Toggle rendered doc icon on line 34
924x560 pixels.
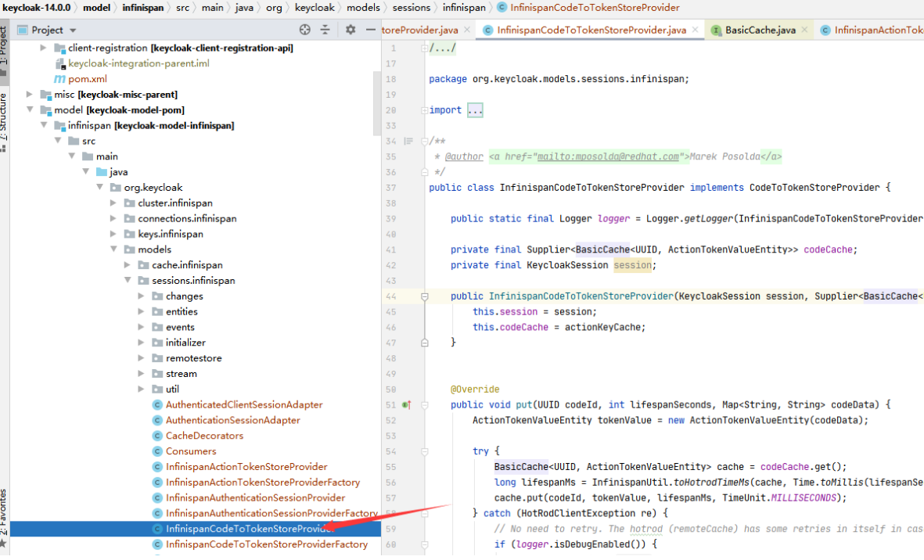coord(408,141)
